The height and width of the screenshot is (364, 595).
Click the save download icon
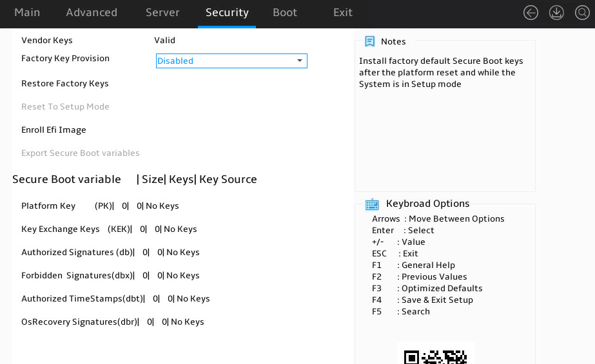pos(556,12)
